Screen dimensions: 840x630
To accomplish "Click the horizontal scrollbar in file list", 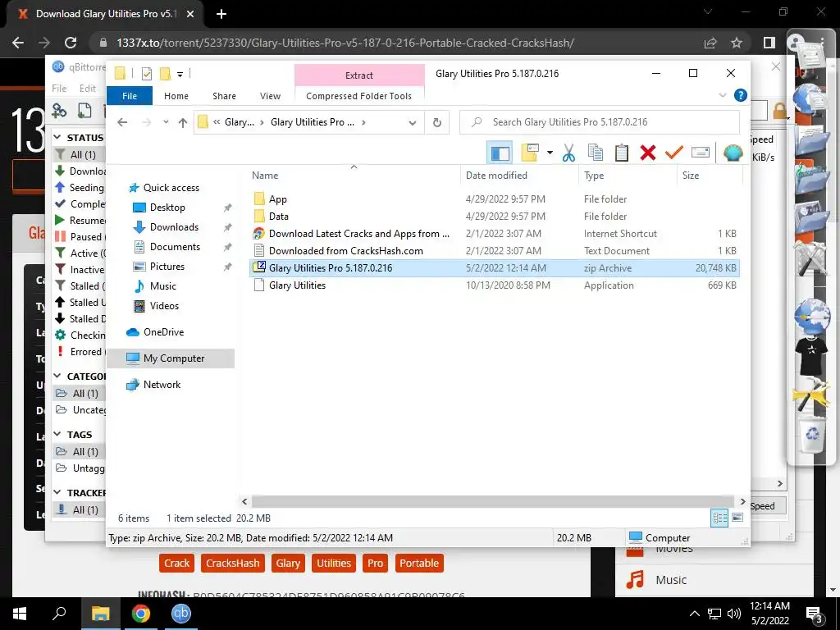I will pos(492,501).
